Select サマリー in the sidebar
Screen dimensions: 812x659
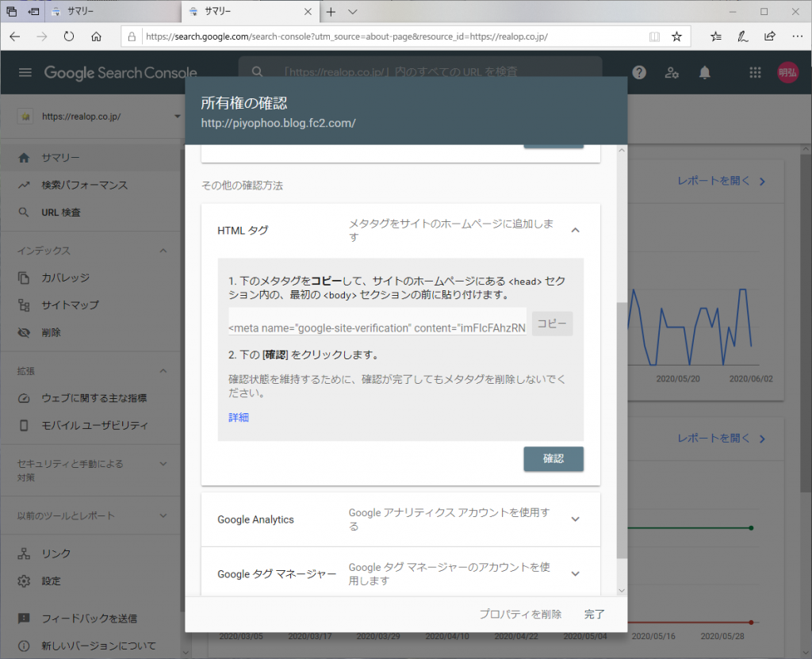[x=91, y=158]
